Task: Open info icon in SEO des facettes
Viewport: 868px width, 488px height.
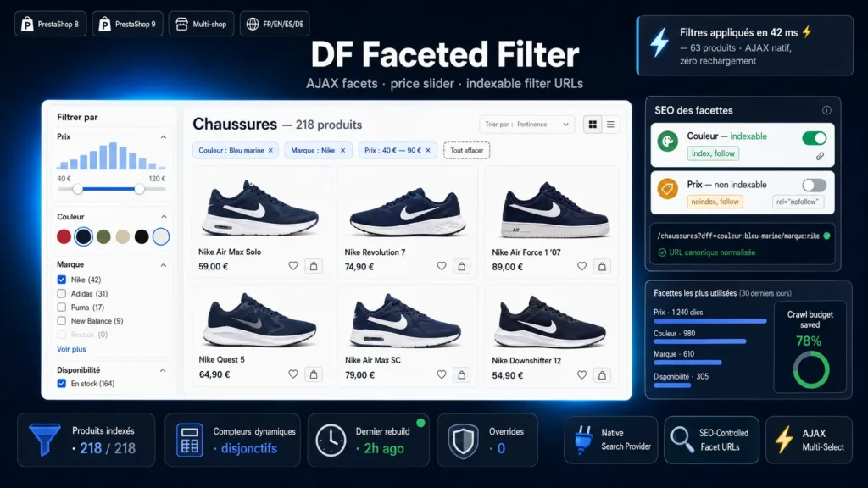Action: (x=826, y=110)
